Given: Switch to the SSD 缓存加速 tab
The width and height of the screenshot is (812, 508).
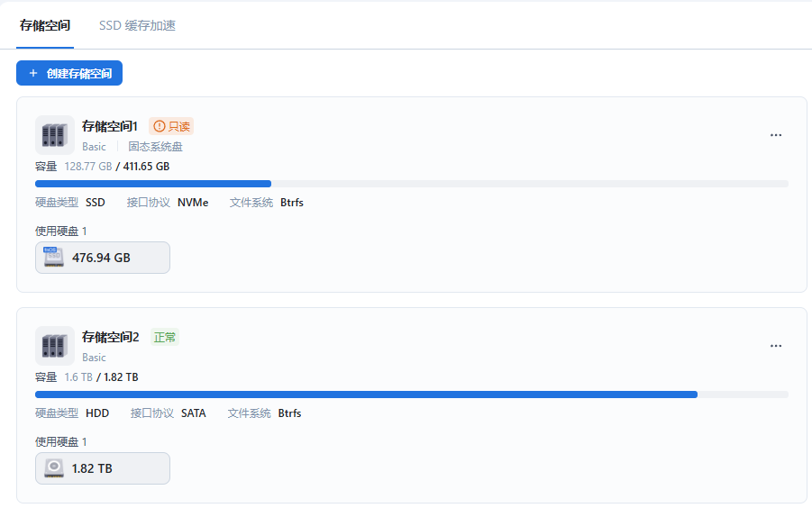Looking at the screenshot, I should click(137, 25).
